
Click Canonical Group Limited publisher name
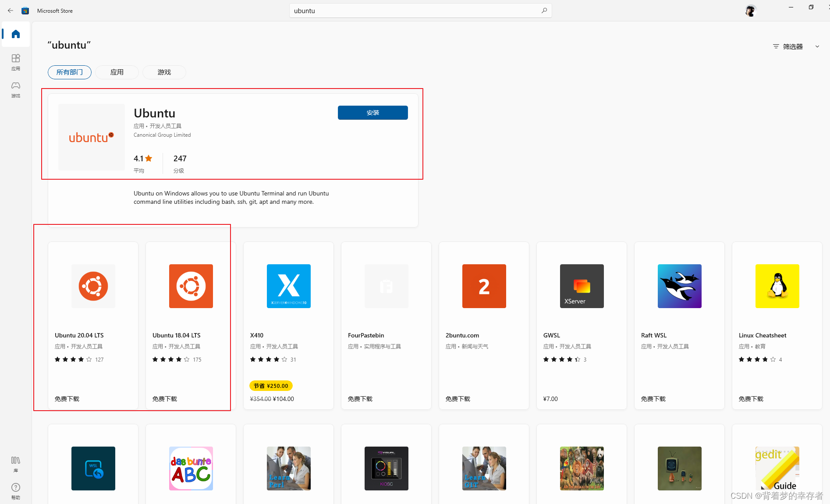coord(162,135)
